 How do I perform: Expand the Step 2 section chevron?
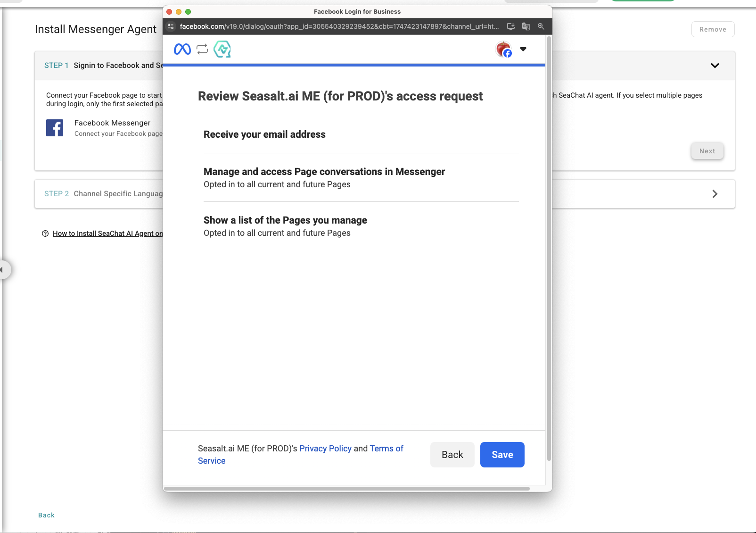point(715,194)
